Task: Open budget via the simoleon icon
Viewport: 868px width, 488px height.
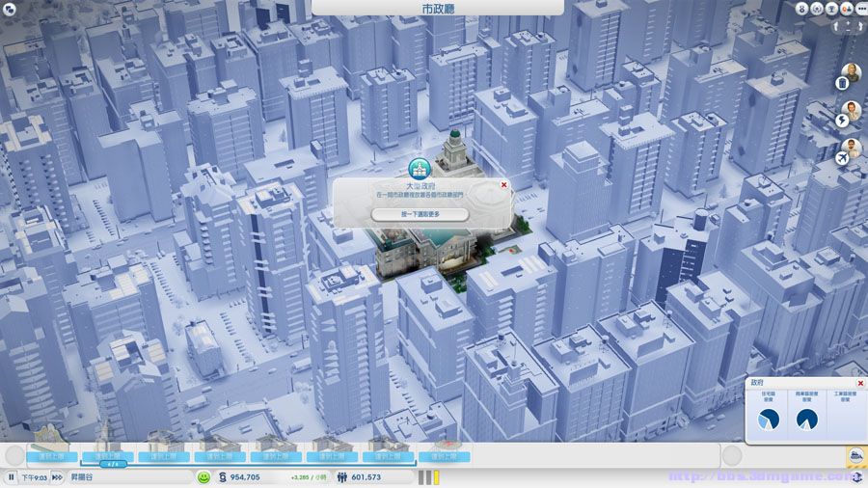Action: tap(223, 477)
